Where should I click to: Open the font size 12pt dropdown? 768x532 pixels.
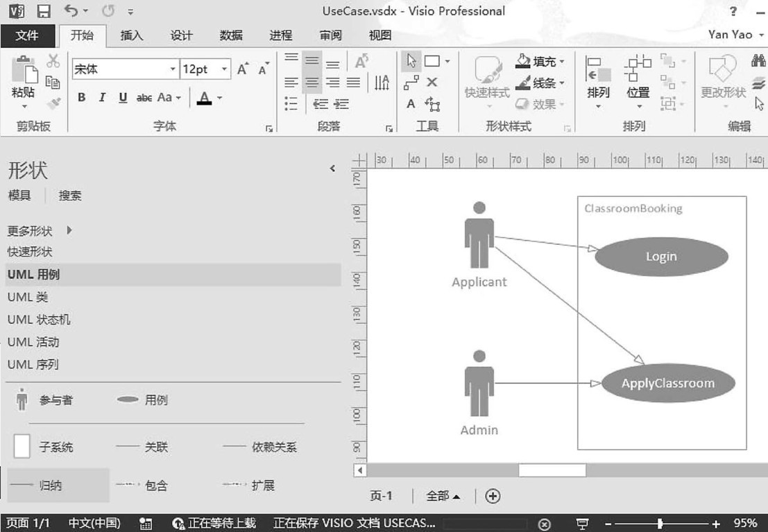pos(224,69)
